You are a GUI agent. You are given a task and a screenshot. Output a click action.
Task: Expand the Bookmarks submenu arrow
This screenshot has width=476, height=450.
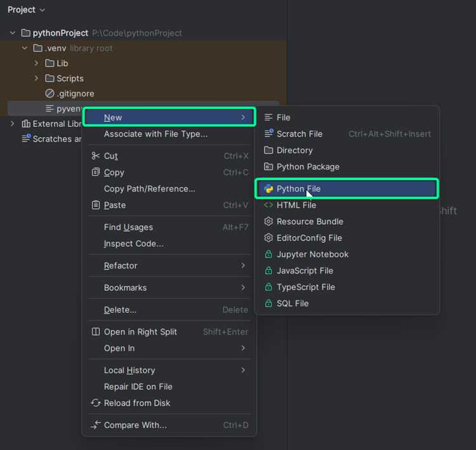(243, 288)
